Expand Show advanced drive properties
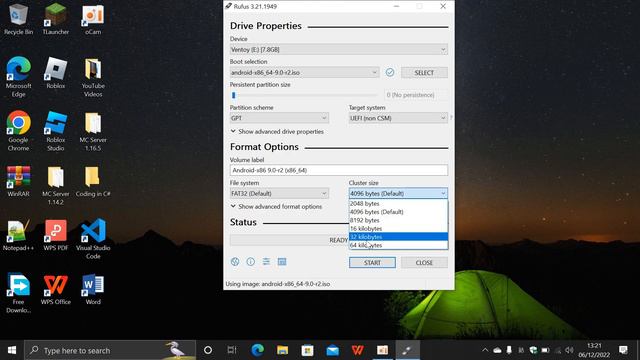 click(x=277, y=131)
